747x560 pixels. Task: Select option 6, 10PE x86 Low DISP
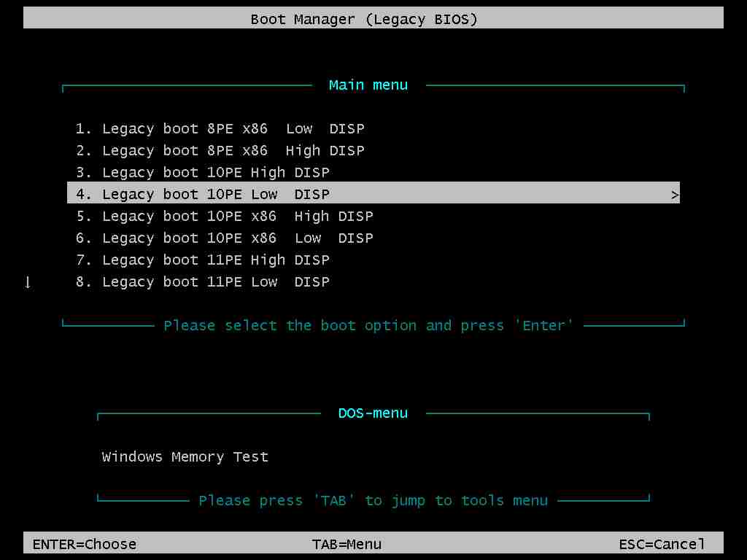pyautogui.click(x=225, y=238)
